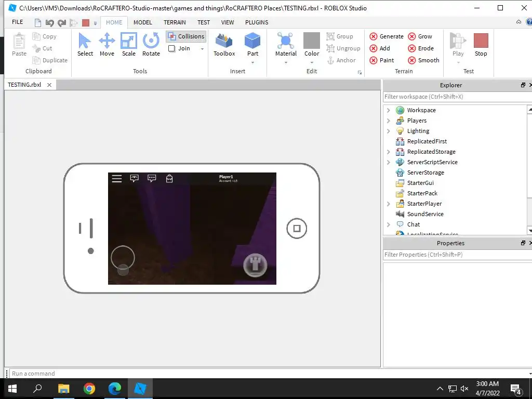Viewport: 532px width, 399px height.
Task: Open the FILE menu
Action: click(17, 22)
